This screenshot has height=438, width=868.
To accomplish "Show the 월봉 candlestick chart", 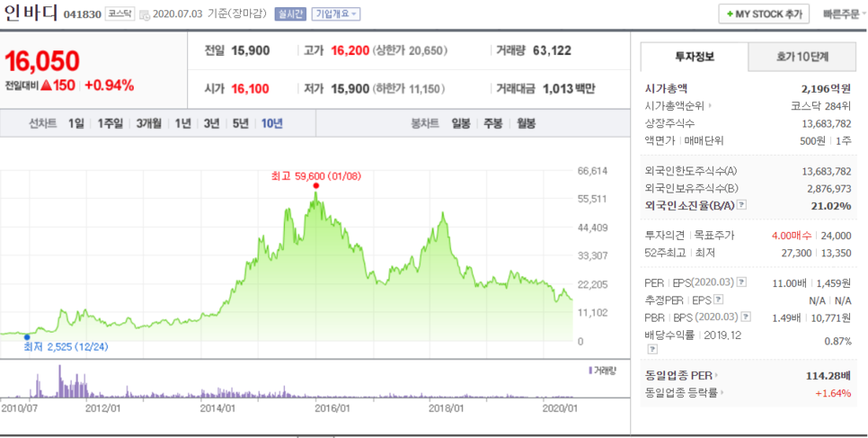I will (x=526, y=123).
